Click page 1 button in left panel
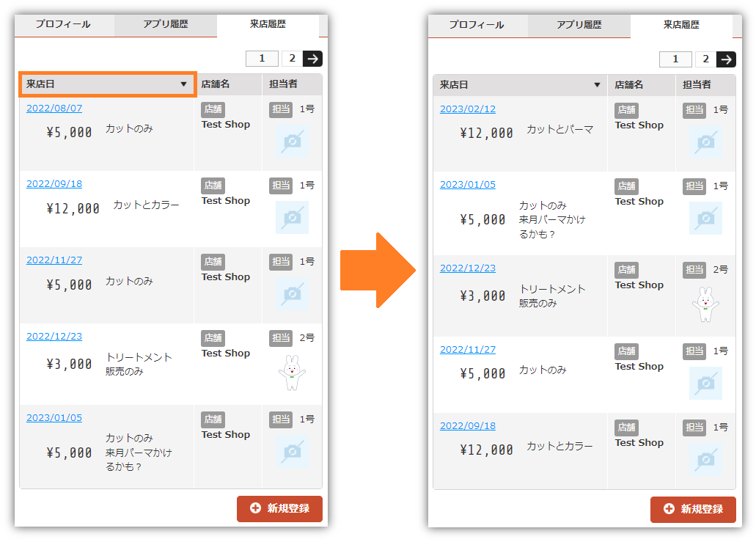The height and width of the screenshot is (542, 756). coord(262,59)
